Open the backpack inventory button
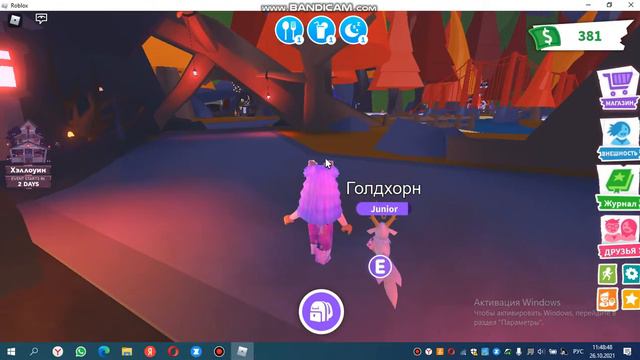Image resolution: width=640 pixels, height=360 pixels. (321, 311)
